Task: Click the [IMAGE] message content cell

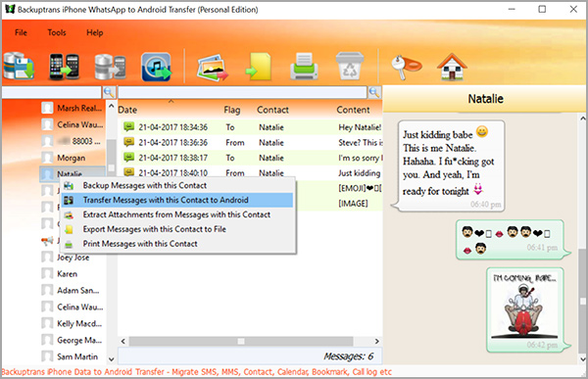Action: tap(353, 204)
